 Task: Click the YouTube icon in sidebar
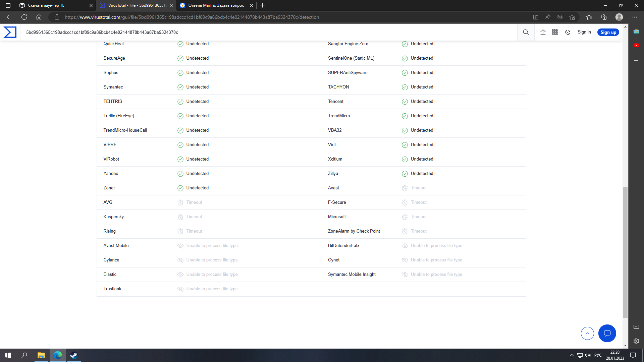[x=636, y=45]
